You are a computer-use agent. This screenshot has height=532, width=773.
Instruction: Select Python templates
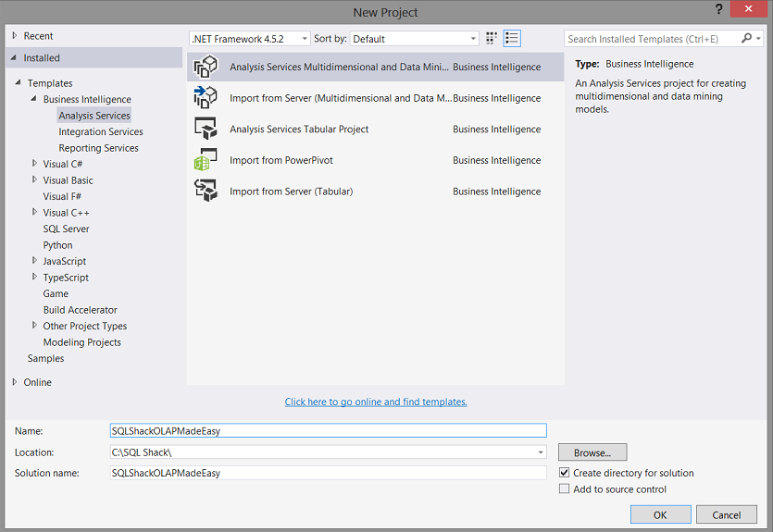point(57,245)
